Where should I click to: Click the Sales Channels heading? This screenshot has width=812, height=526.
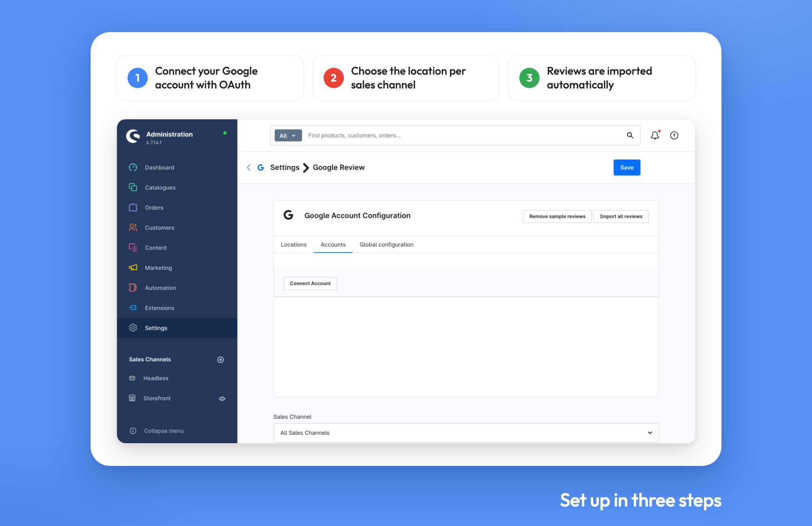tap(150, 360)
